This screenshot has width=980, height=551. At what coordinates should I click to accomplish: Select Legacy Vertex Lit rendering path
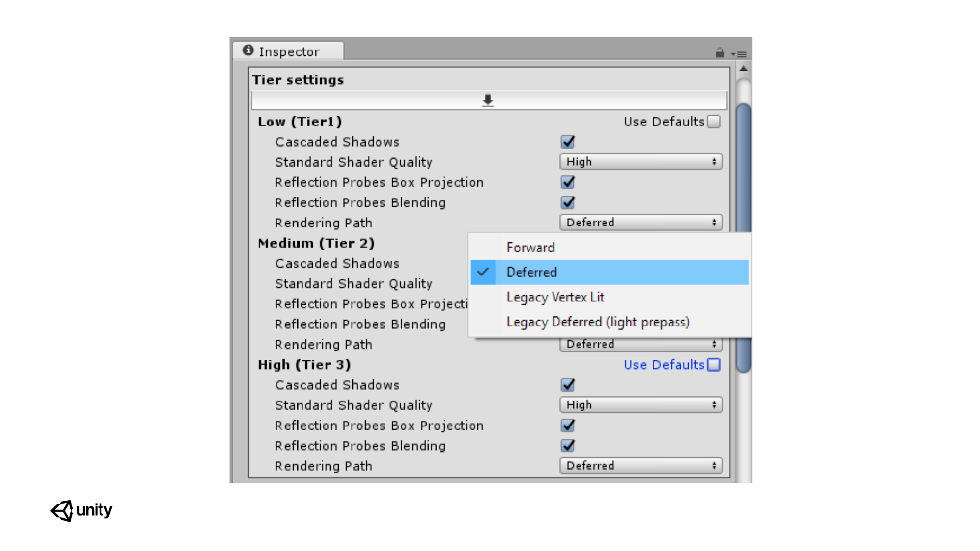coord(554,297)
